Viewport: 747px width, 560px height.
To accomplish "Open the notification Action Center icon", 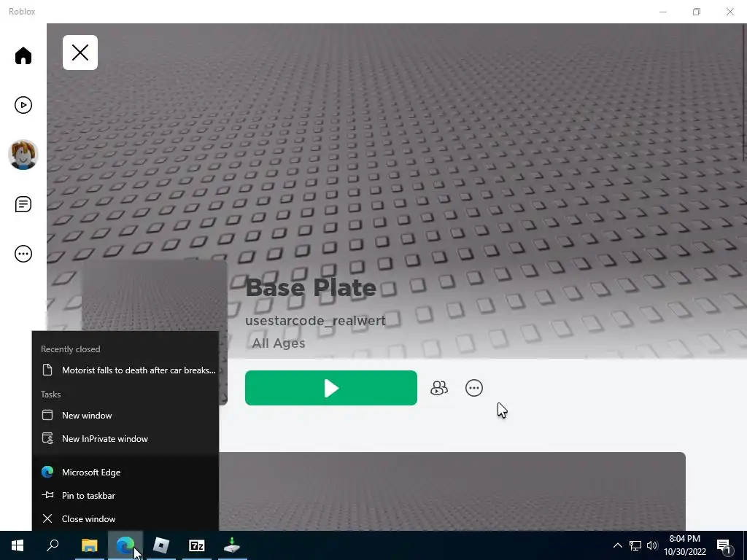I will pos(724,545).
